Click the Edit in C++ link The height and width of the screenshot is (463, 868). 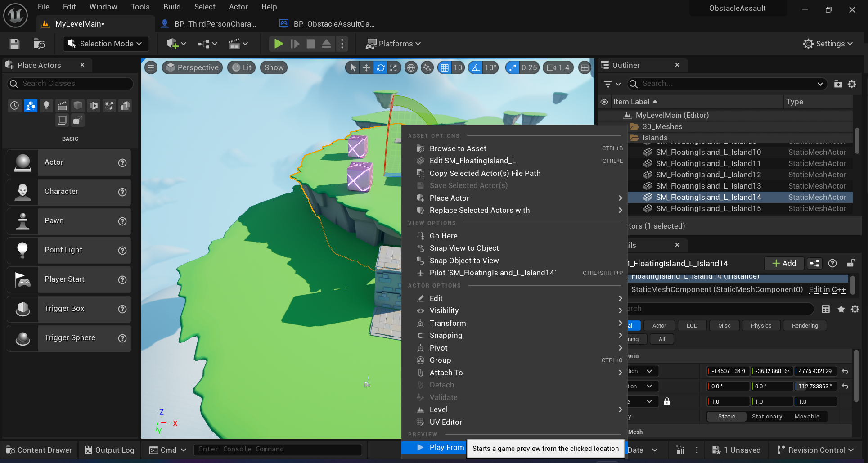[x=827, y=289]
